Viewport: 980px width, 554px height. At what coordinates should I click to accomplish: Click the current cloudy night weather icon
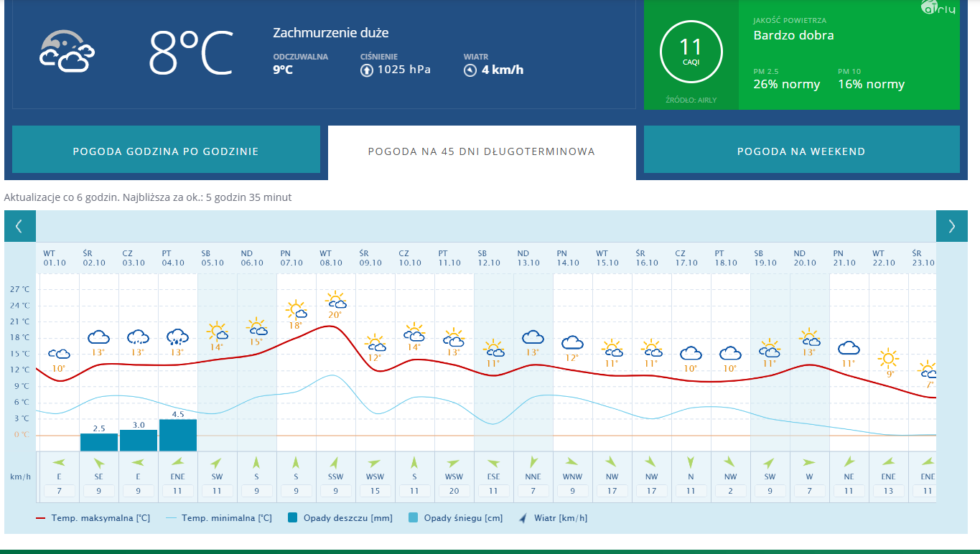[67, 52]
